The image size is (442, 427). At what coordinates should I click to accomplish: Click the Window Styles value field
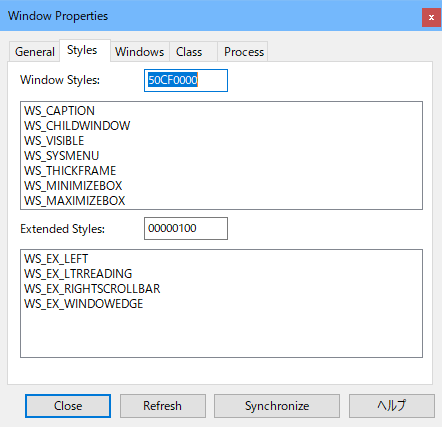[186, 80]
